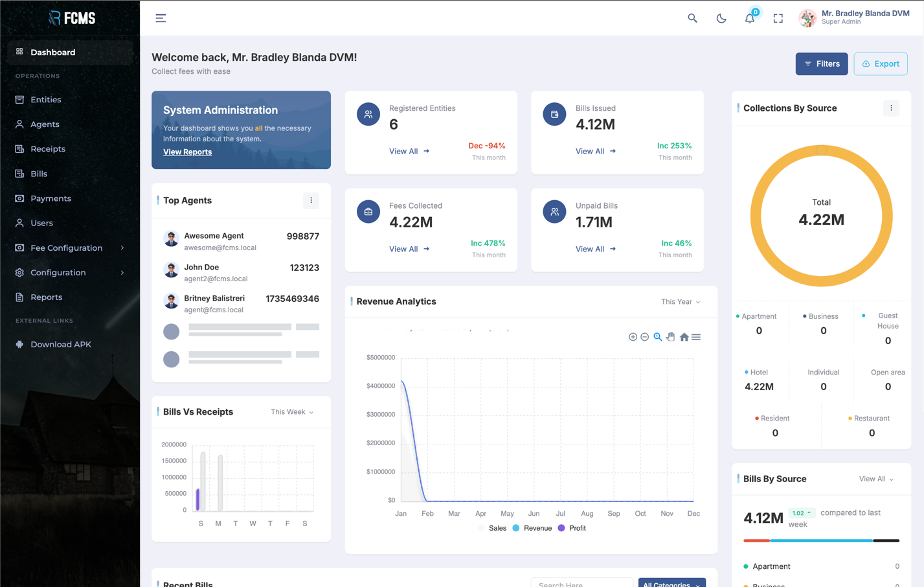Image resolution: width=924 pixels, height=587 pixels.
Task: Click zoom-in icon on Revenue Analytics chart
Action: tap(633, 337)
